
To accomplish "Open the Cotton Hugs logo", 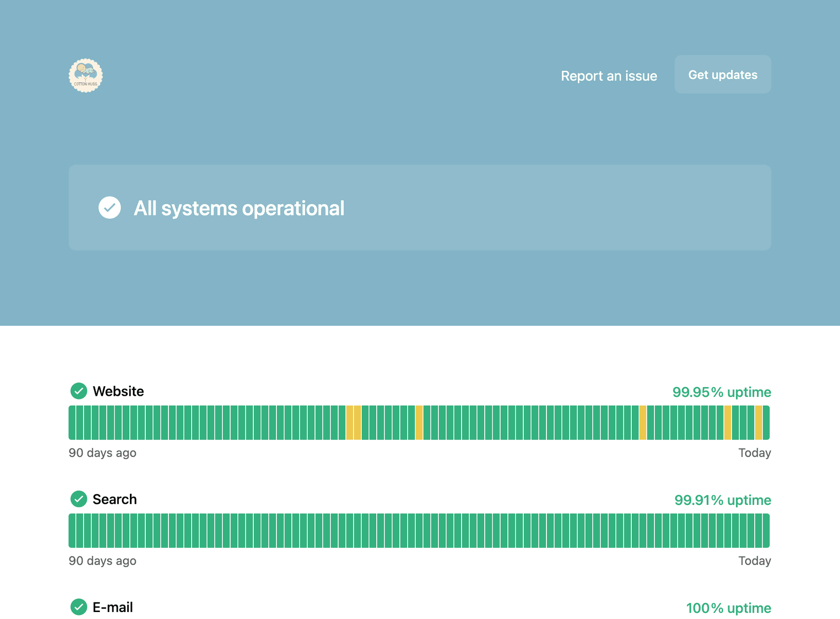I will point(86,75).
